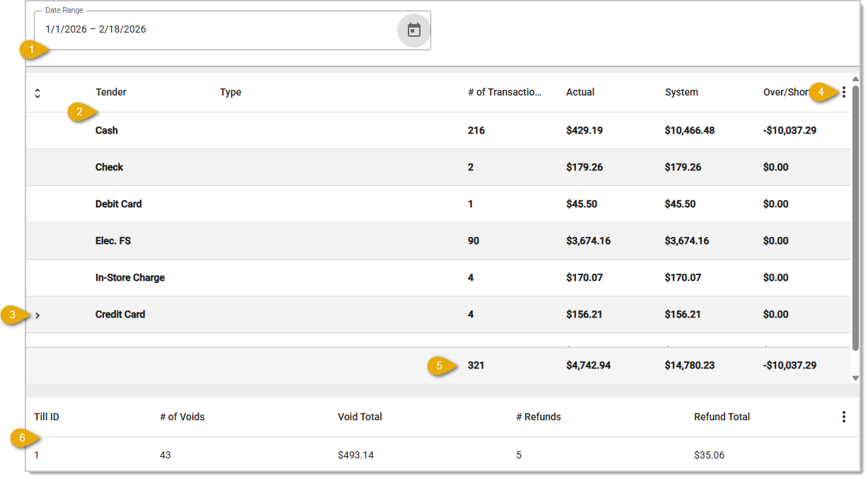Open the date range calendar picker

tap(414, 30)
